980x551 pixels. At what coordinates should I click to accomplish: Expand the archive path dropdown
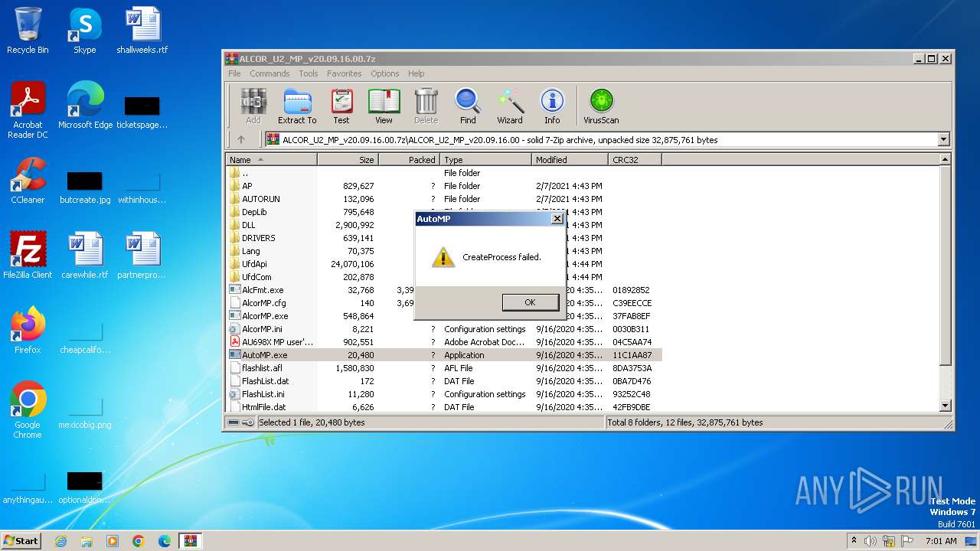click(943, 139)
